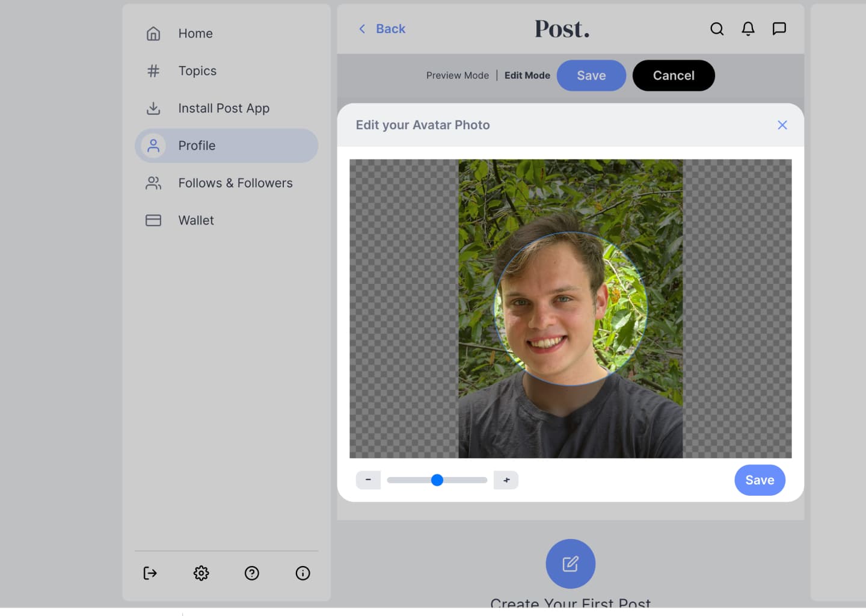Open notifications bell icon

tap(748, 29)
